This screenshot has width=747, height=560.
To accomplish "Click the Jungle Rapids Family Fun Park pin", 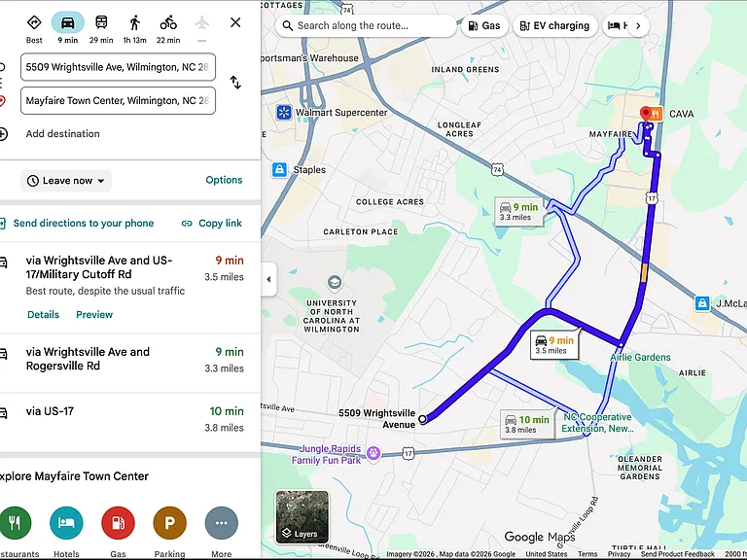I will (x=373, y=453).
